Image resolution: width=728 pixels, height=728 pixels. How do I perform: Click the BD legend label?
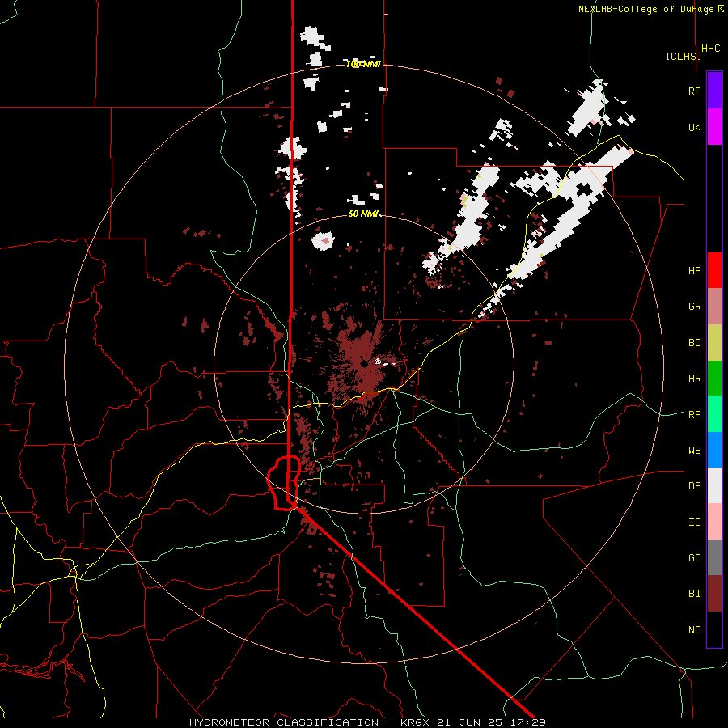pos(694,343)
